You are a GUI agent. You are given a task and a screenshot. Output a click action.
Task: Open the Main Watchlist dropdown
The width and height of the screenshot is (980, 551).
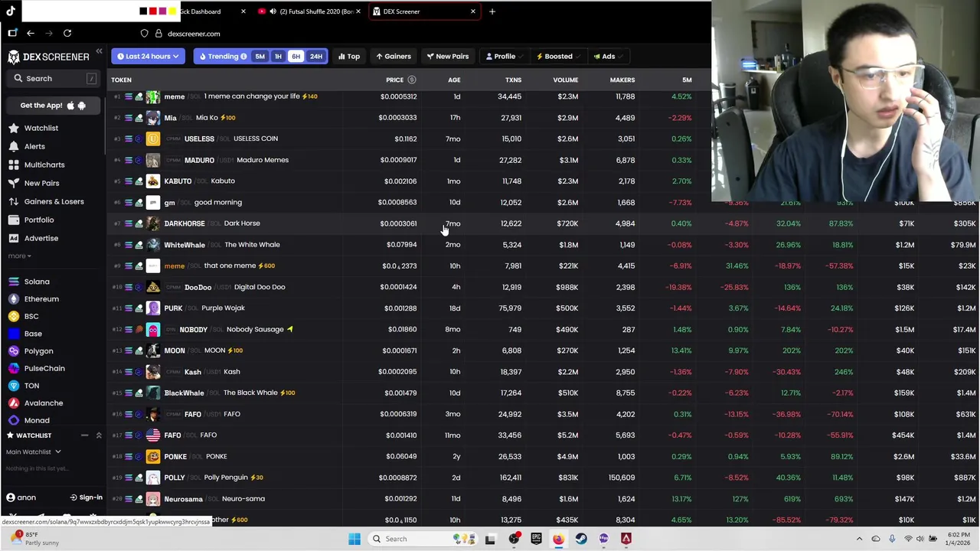pos(33,452)
